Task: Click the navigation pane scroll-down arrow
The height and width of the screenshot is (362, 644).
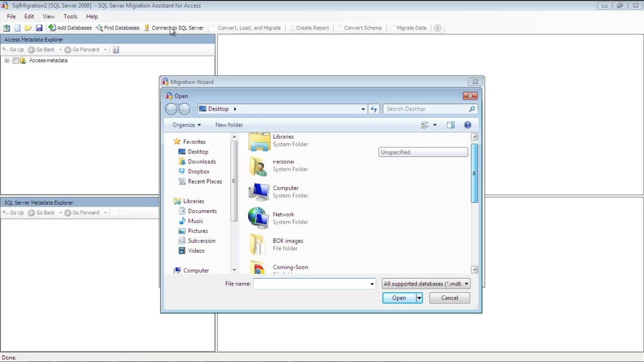Action: click(234, 270)
